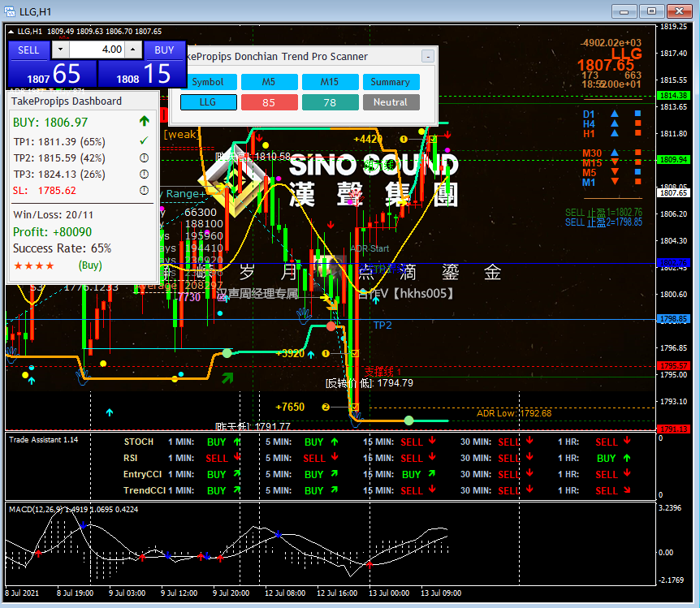Select the LLG symbol button in scanner
Screen dimensions: 700x608
pos(208,102)
